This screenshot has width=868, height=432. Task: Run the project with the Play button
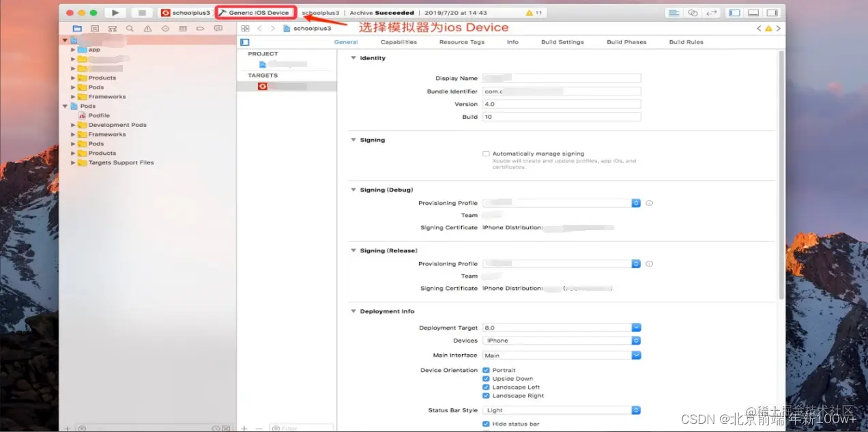coord(115,13)
